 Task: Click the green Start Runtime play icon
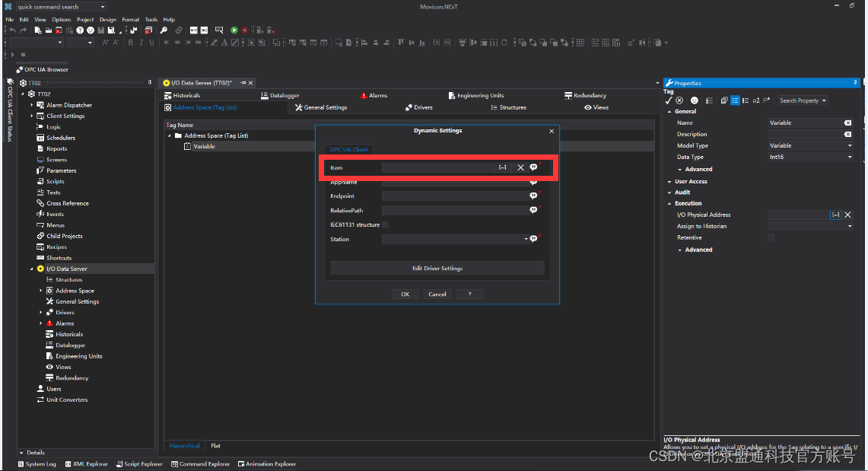234,30
